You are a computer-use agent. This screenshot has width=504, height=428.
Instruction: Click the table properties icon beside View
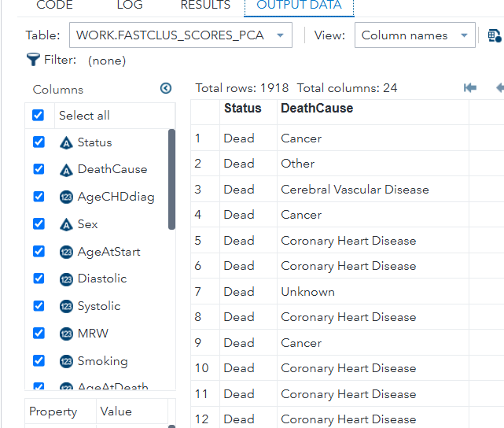click(494, 35)
